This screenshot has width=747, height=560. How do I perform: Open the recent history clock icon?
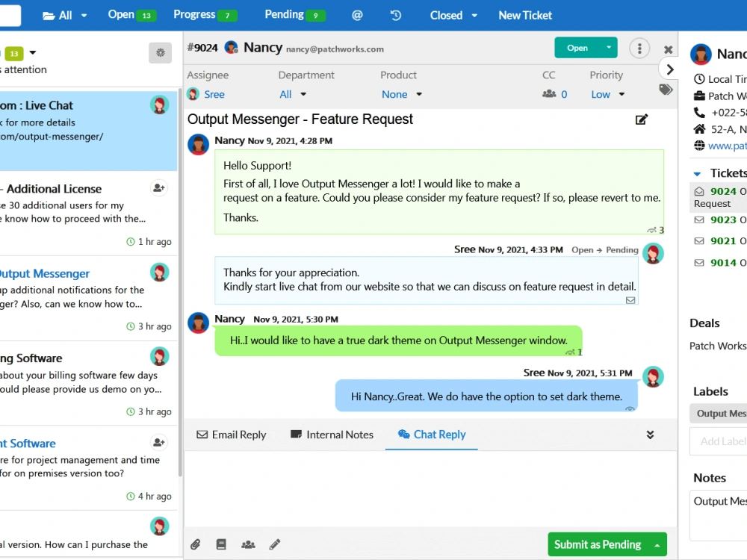click(x=395, y=15)
